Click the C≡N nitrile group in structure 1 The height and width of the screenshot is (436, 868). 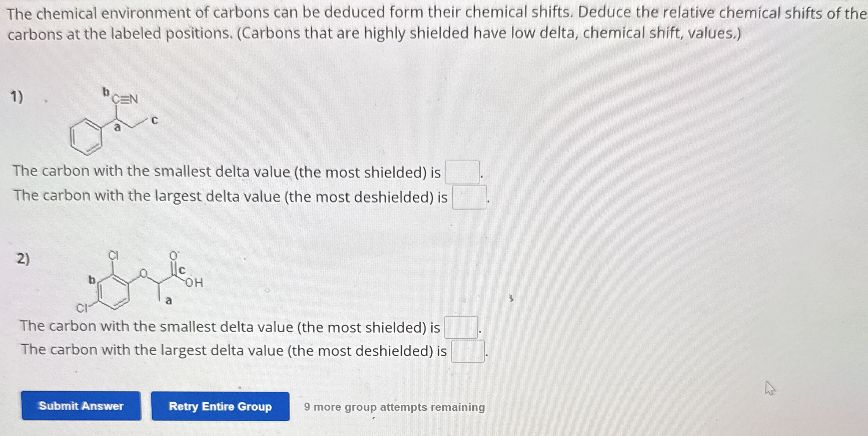[x=125, y=99]
